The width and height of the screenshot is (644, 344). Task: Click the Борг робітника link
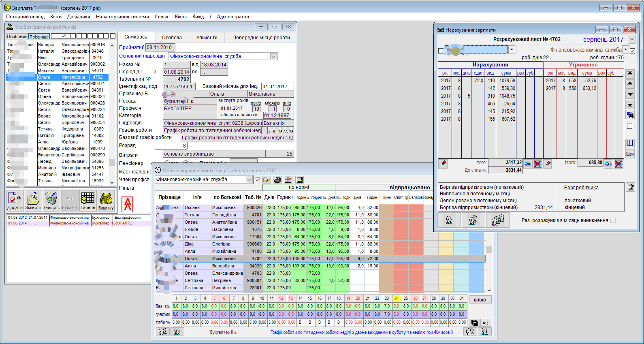click(x=581, y=187)
